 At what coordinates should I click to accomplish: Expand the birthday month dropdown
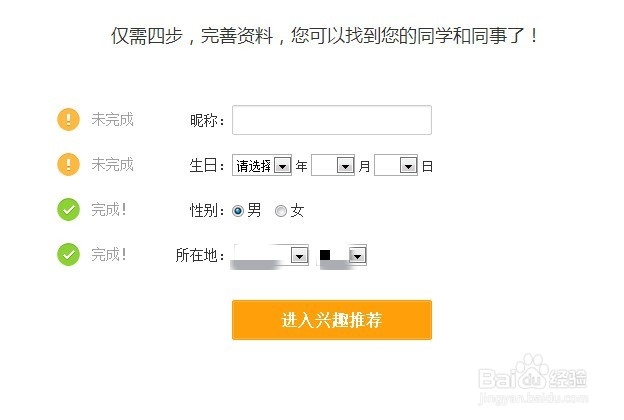tap(334, 166)
